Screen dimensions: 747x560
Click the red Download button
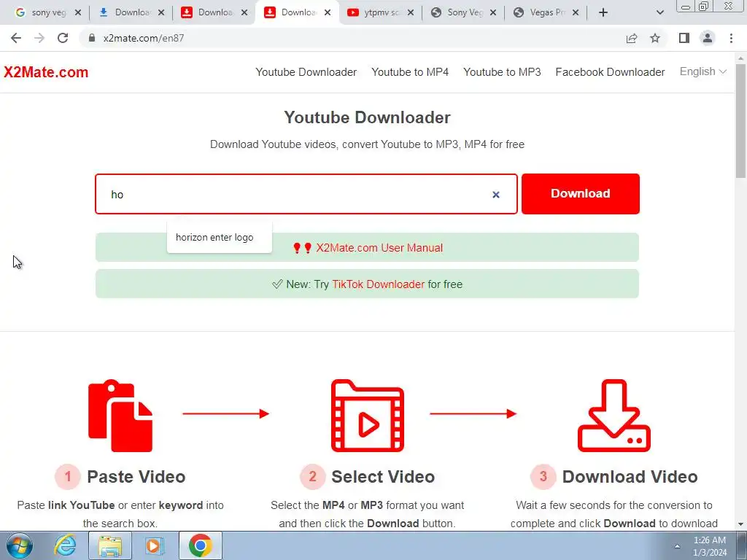(580, 194)
